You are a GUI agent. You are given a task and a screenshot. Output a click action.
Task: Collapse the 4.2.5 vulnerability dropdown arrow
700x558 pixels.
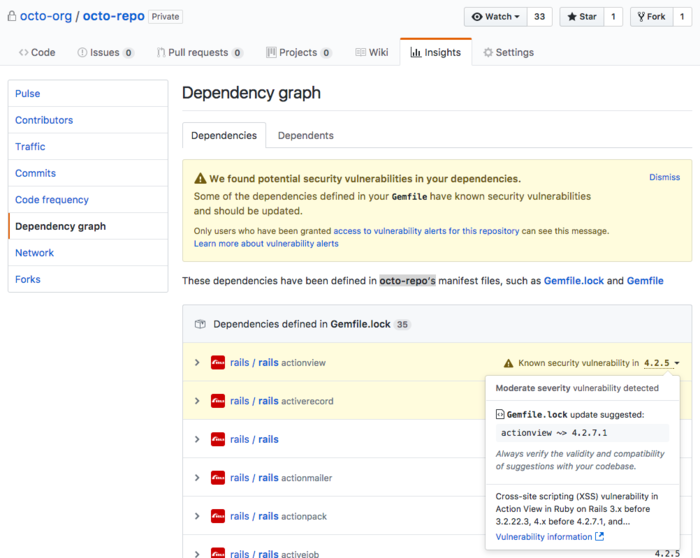[x=678, y=363]
